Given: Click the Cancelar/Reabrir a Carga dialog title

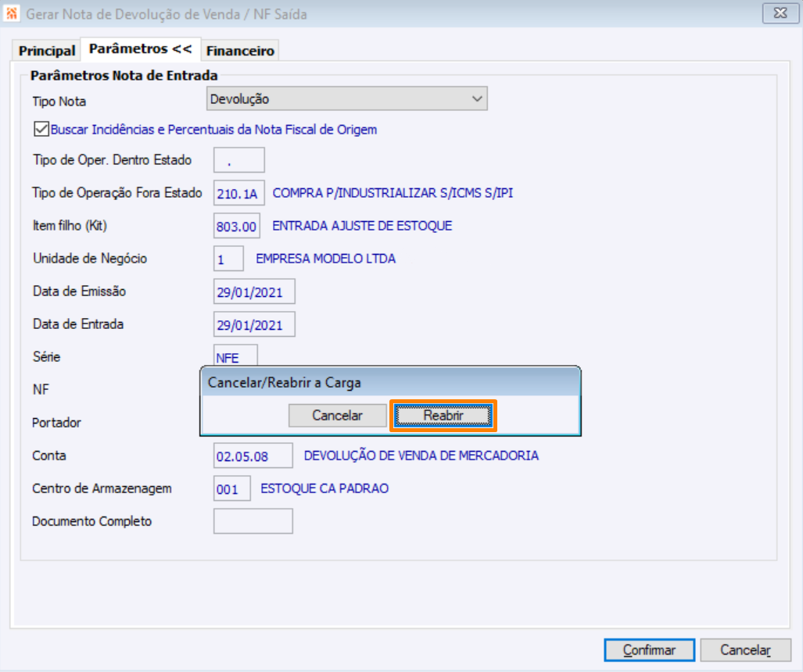Looking at the screenshot, I should [x=285, y=383].
